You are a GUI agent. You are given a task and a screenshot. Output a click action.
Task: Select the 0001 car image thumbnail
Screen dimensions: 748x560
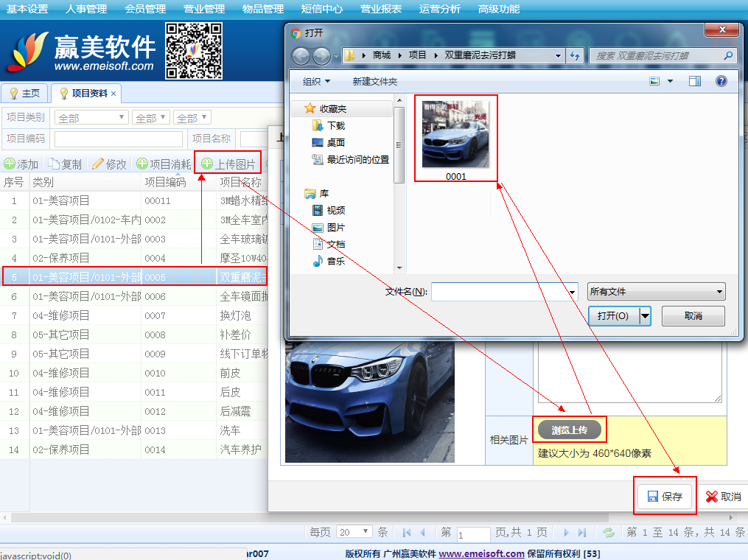pos(455,135)
